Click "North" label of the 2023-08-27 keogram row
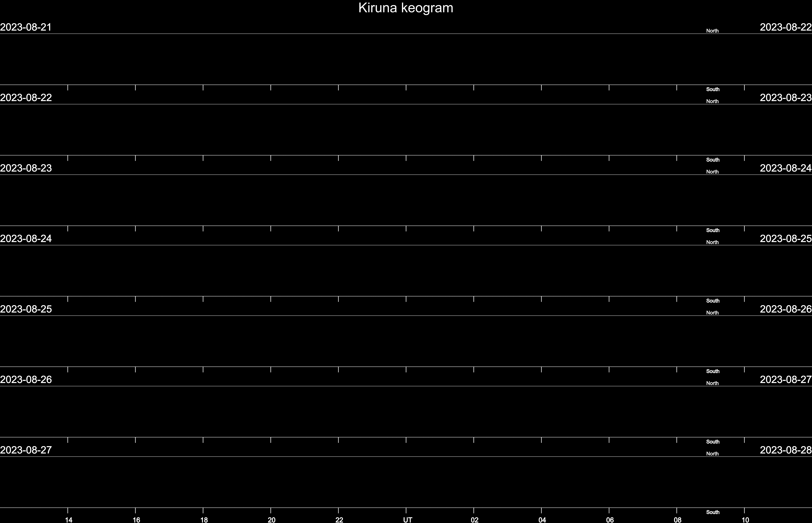The height and width of the screenshot is (523, 812). point(712,454)
